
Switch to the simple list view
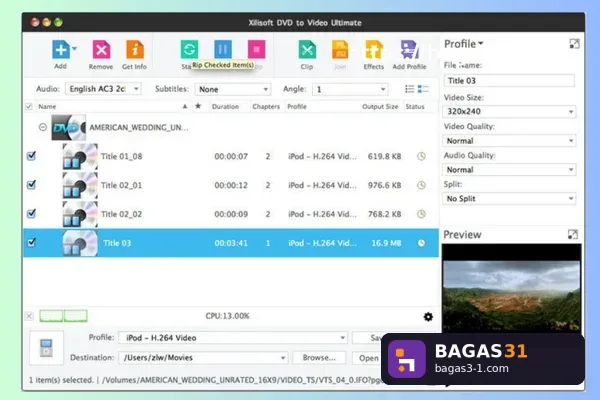coord(409,89)
